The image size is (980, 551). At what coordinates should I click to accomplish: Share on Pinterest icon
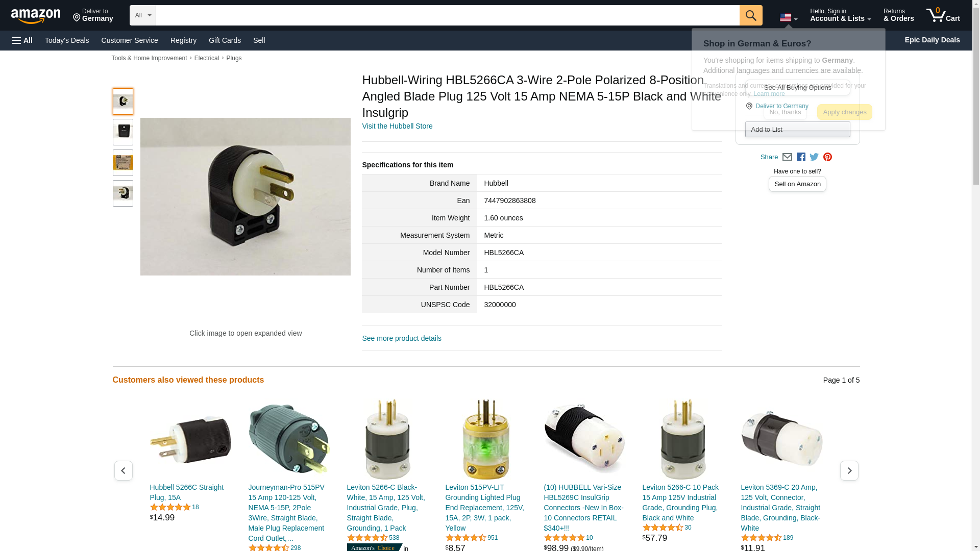click(827, 157)
